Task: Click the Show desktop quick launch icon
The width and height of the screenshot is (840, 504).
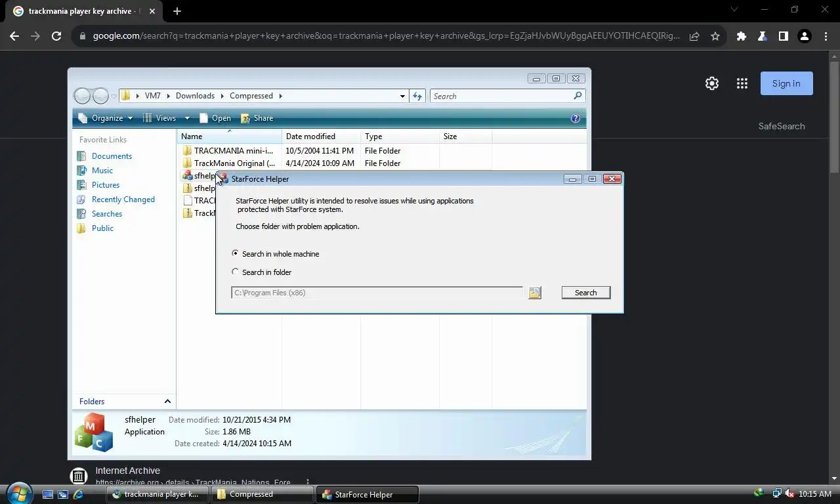Action: coord(47,494)
